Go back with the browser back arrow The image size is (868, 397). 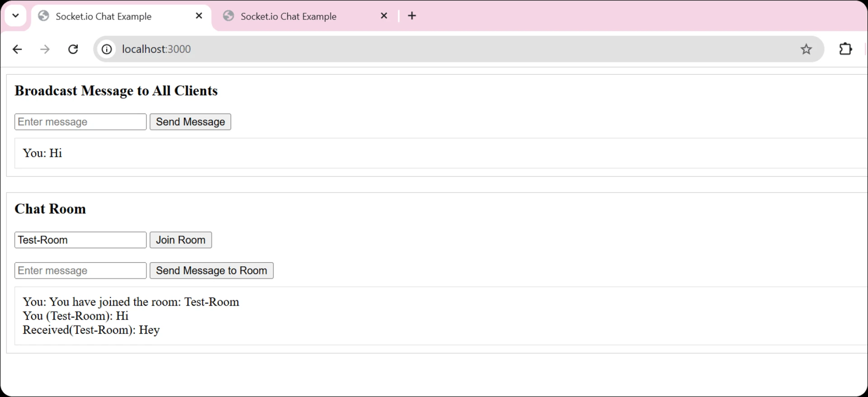tap(17, 49)
